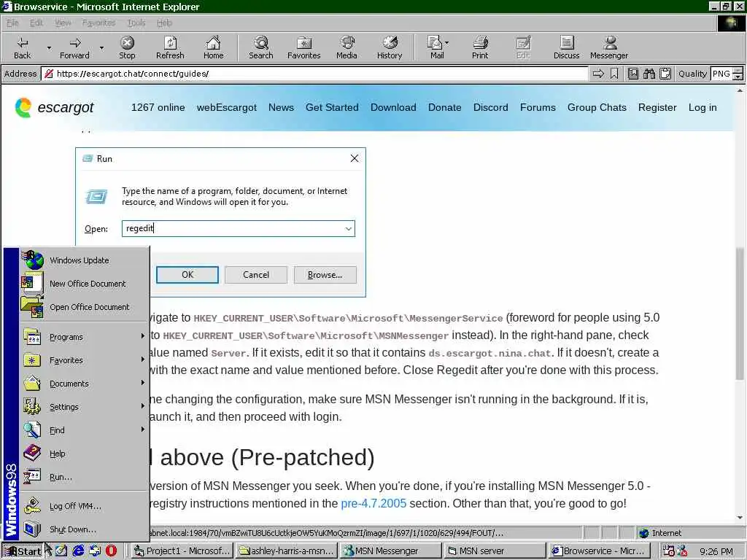Open the Search toolbar button
This screenshot has width=747, height=560.
(260, 47)
